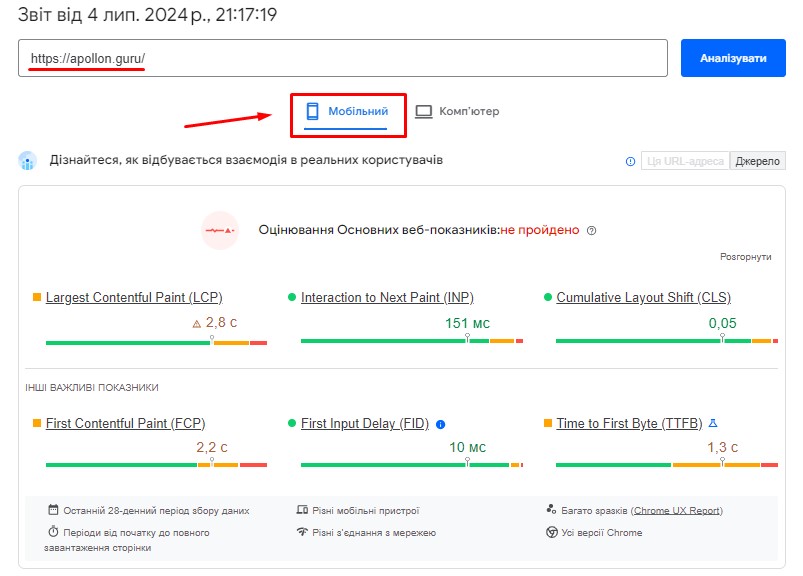Expand metrics with 'Розгорнути'
Viewport: 803px width, 576px height.
tap(746, 257)
